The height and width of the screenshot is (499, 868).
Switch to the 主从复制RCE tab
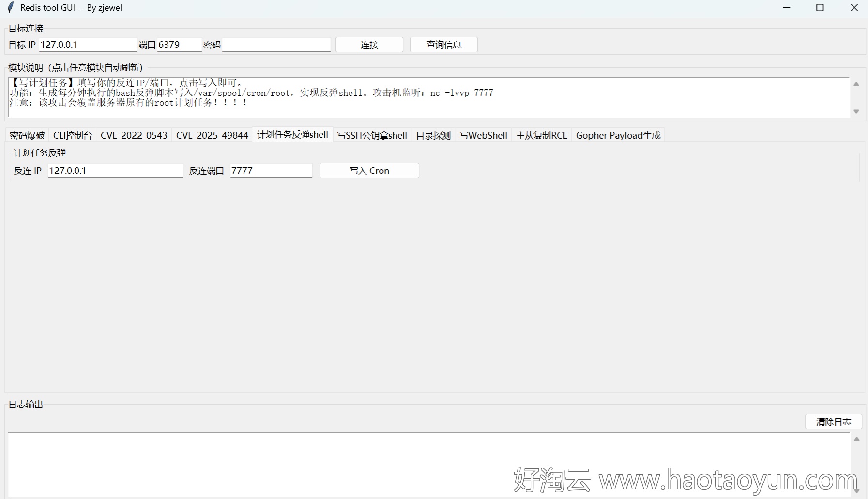pos(542,135)
